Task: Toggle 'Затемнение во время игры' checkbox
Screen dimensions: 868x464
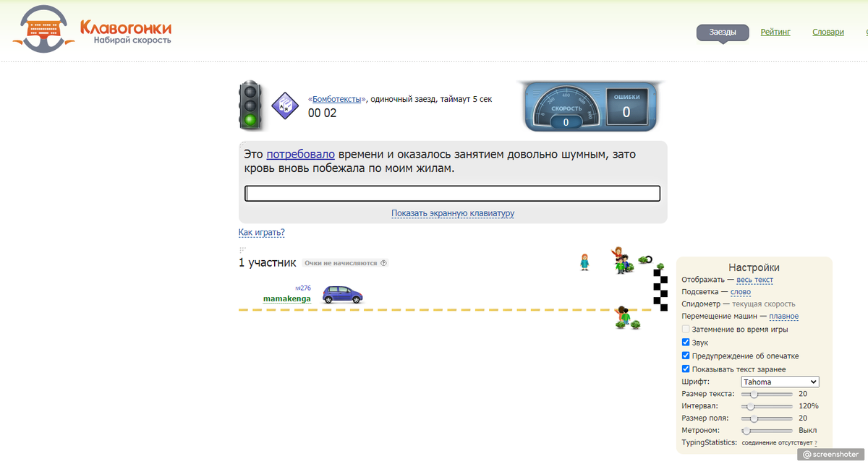Action: click(x=686, y=330)
